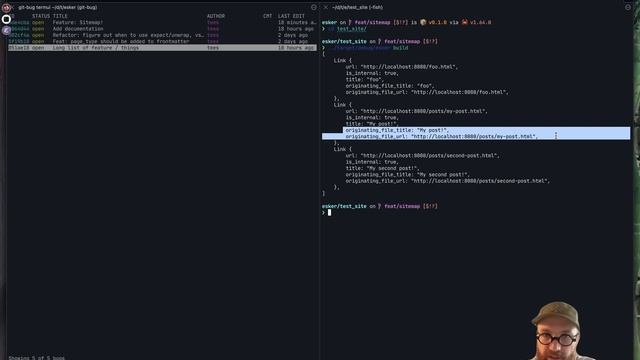The width and height of the screenshot is (640, 360).
Task: Click the line 'title: "foo"'
Action: (x=364, y=80)
